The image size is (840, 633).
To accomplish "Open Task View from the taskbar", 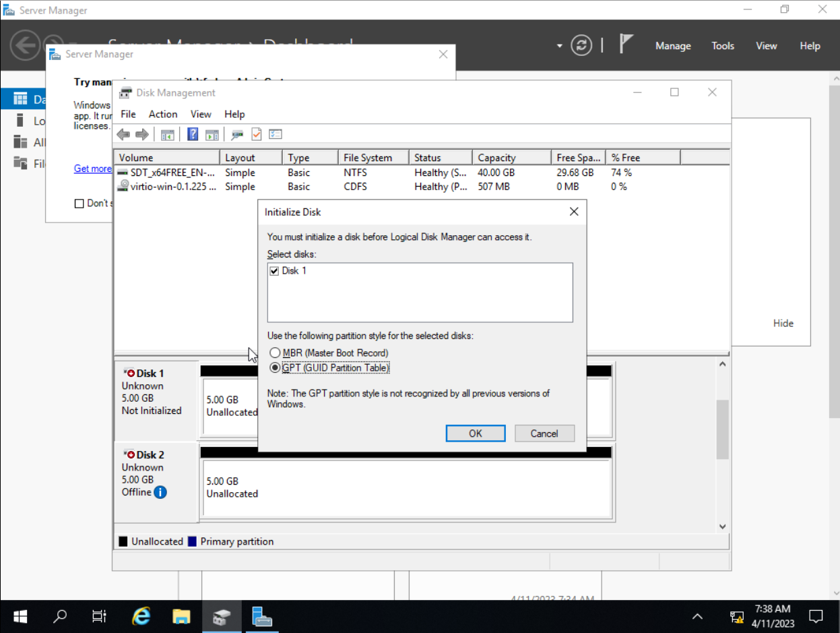I will tap(99, 616).
